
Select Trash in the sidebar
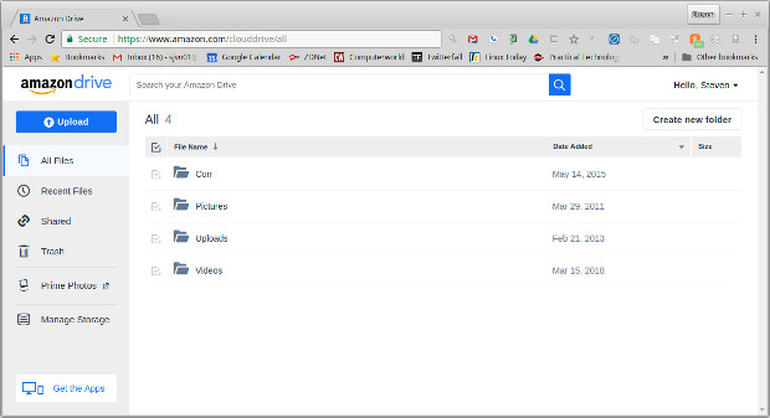click(66, 251)
